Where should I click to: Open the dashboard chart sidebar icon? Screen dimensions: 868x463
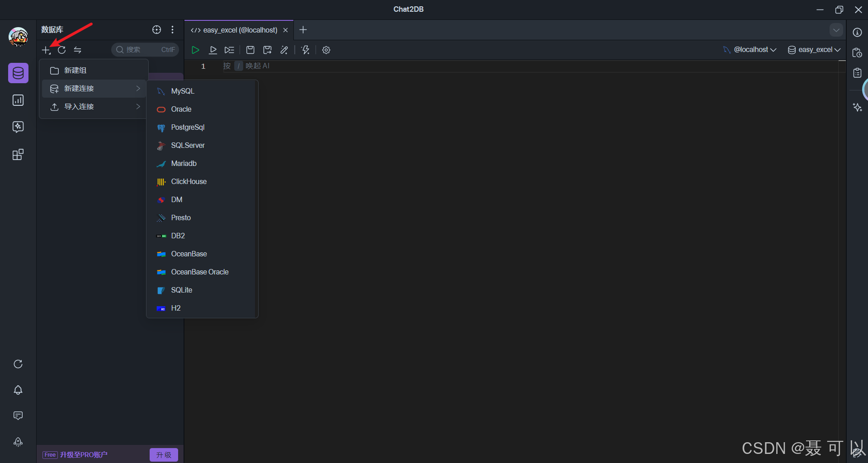[18, 100]
